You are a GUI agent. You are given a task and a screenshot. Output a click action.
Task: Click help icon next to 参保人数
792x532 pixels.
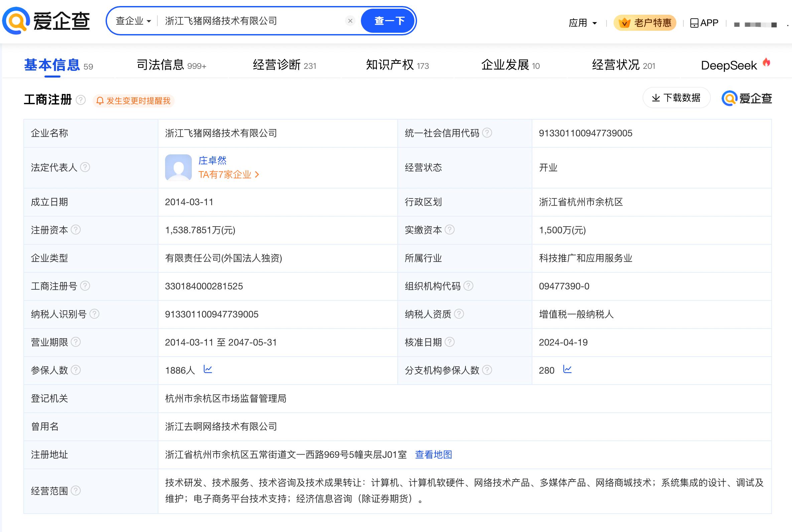click(76, 370)
